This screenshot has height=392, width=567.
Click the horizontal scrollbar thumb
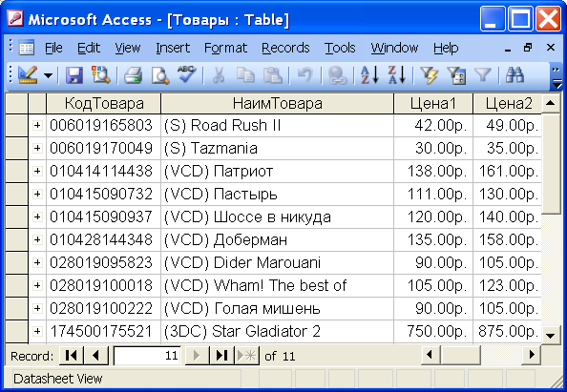coord(460,355)
